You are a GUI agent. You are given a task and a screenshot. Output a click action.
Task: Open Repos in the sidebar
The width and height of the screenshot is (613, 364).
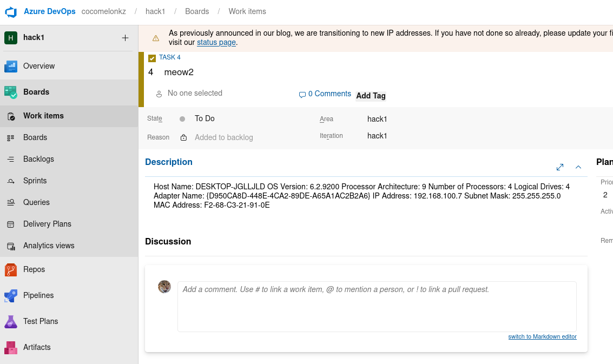pos(34,269)
